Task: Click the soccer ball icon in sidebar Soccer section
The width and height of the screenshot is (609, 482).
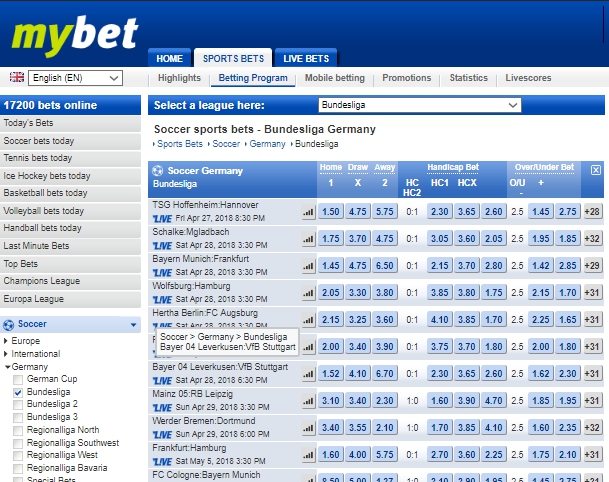Action: [9, 325]
